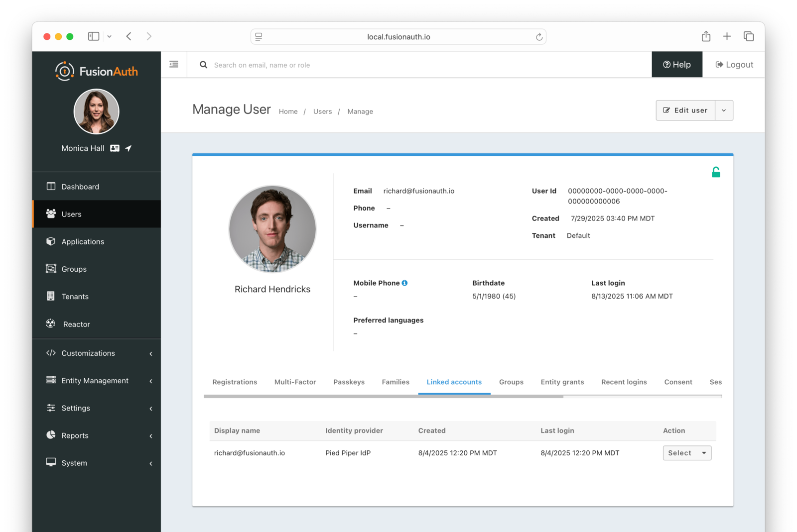This screenshot has width=797, height=532.
Task: Open Tenants using its sidebar icon
Action: click(x=50, y=296)
